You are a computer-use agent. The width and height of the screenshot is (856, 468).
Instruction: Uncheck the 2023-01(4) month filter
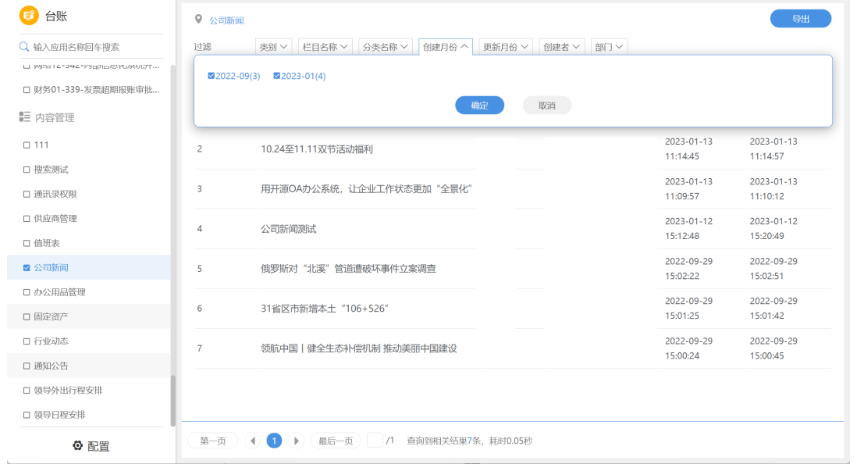pos(276,76)
